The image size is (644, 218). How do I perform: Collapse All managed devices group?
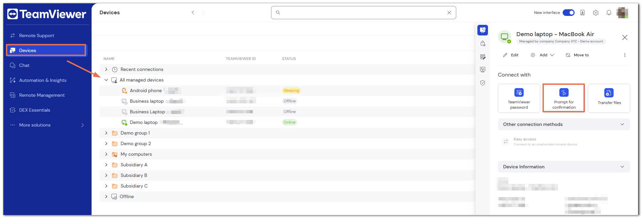106,80
